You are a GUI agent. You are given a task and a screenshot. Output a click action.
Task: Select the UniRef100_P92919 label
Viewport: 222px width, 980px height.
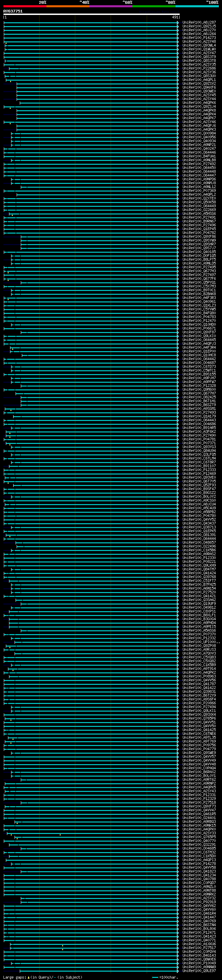199,902
